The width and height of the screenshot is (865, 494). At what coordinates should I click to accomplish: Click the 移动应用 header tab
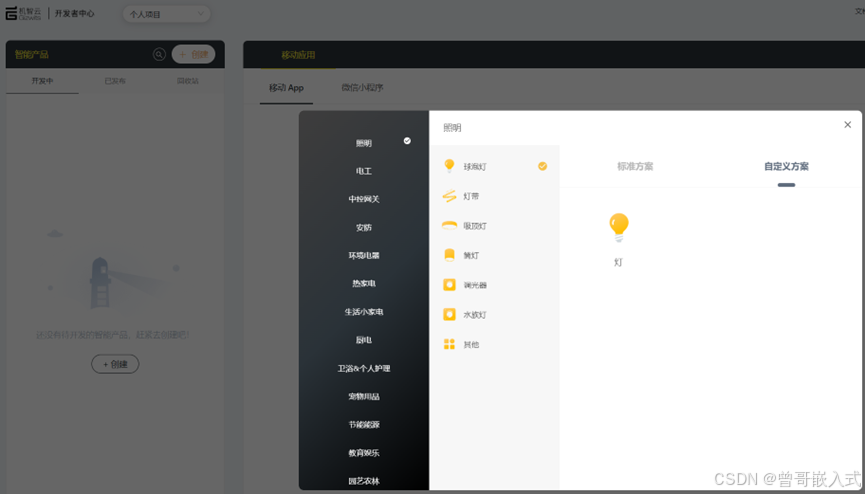(298, 55)
